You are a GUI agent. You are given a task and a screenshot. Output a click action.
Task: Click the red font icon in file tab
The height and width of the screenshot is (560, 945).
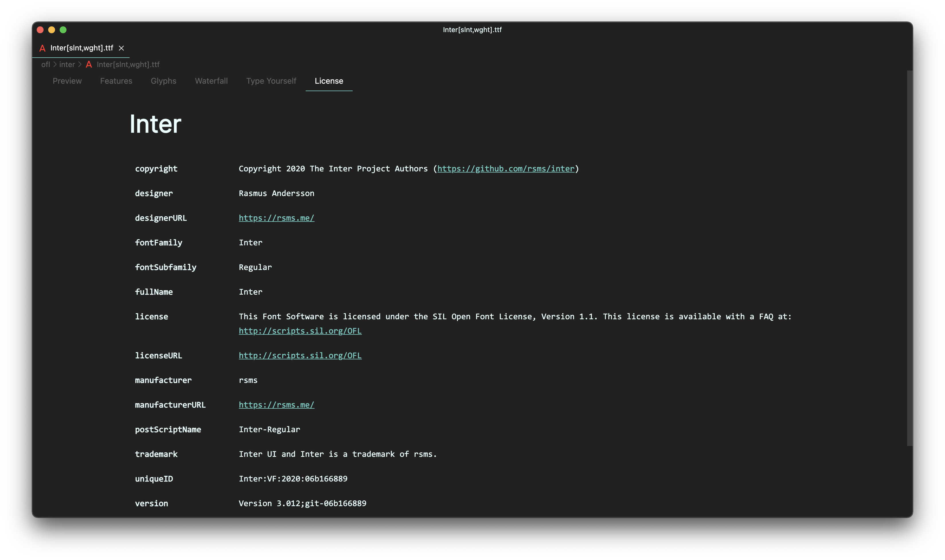point(42,48)
